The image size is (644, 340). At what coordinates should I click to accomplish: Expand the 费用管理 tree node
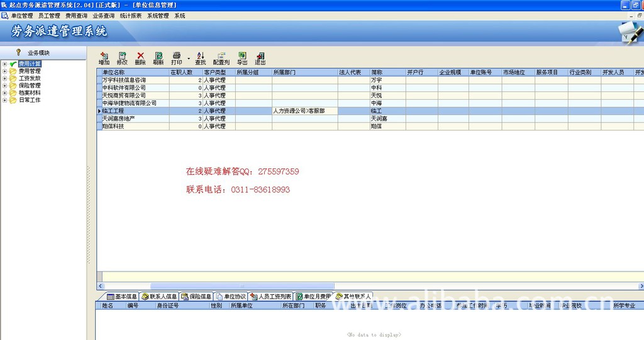coord(5,71)
